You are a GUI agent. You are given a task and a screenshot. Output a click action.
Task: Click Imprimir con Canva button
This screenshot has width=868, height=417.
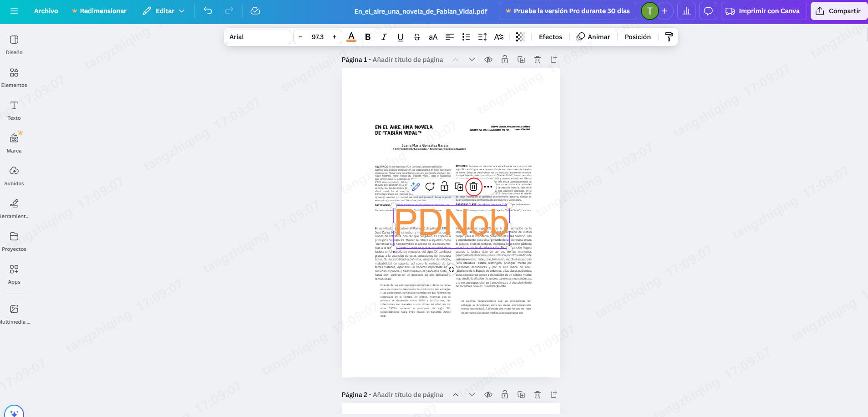point(764,11)
